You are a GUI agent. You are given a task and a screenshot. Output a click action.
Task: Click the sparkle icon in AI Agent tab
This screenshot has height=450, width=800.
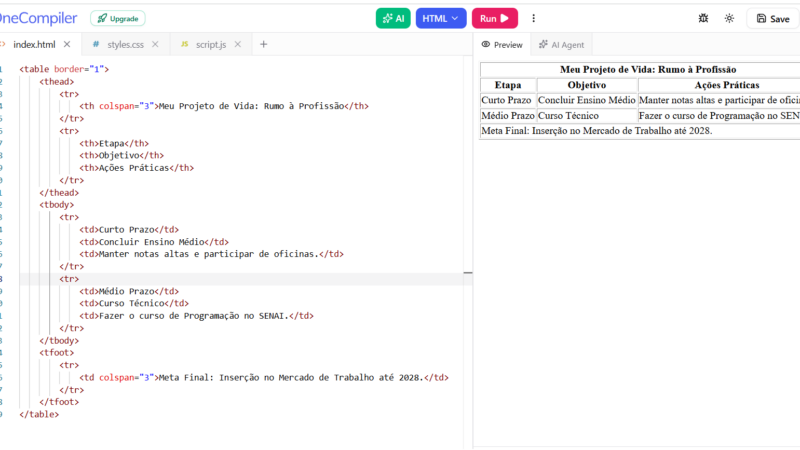pos(543,44)
